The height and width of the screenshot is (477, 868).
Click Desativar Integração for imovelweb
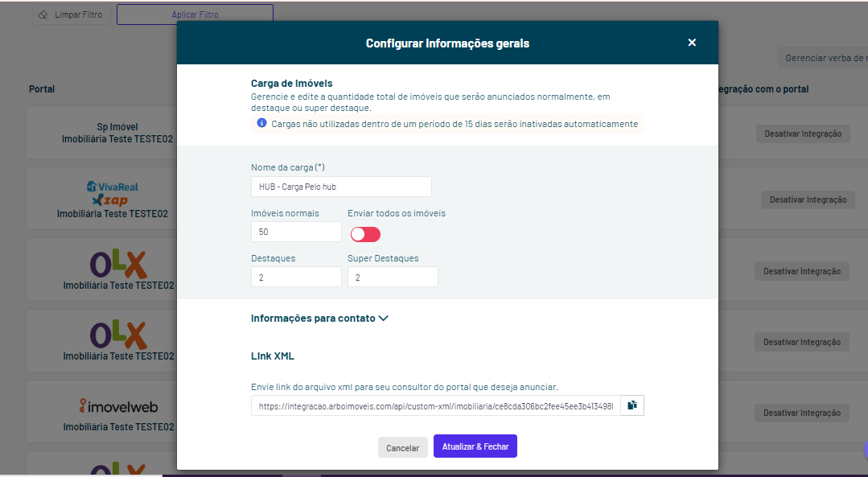pyautogui.click(x=801, y=413)
